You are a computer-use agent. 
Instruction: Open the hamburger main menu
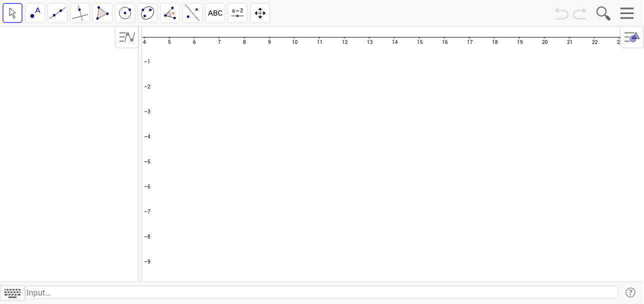627,13
